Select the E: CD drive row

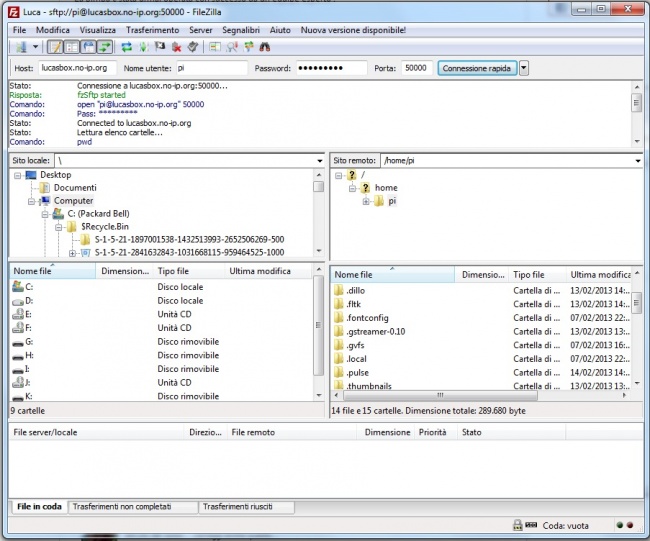(x=162, y=314)
